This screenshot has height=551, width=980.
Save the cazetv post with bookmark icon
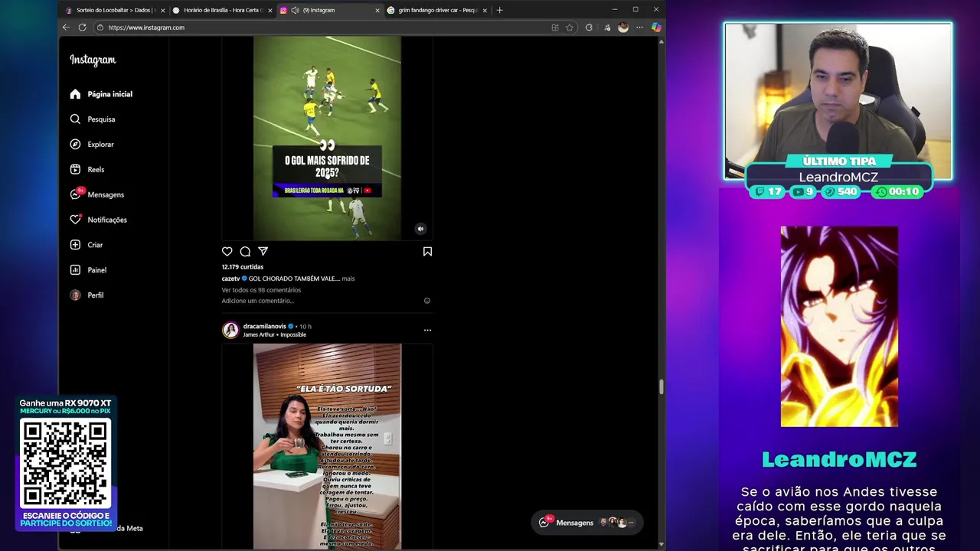(427, 251)
